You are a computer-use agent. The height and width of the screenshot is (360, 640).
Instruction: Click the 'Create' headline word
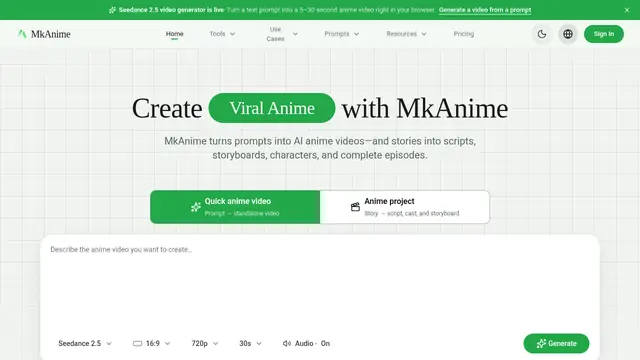point(167,109)
